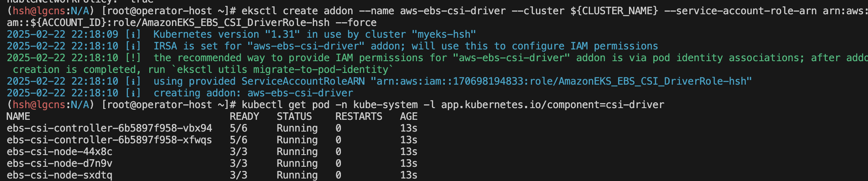Click the pod name ebs-csi-controller-6b5897f958-xfwqs
Viewport: 868px width, 181px height.
click(109, 140)
